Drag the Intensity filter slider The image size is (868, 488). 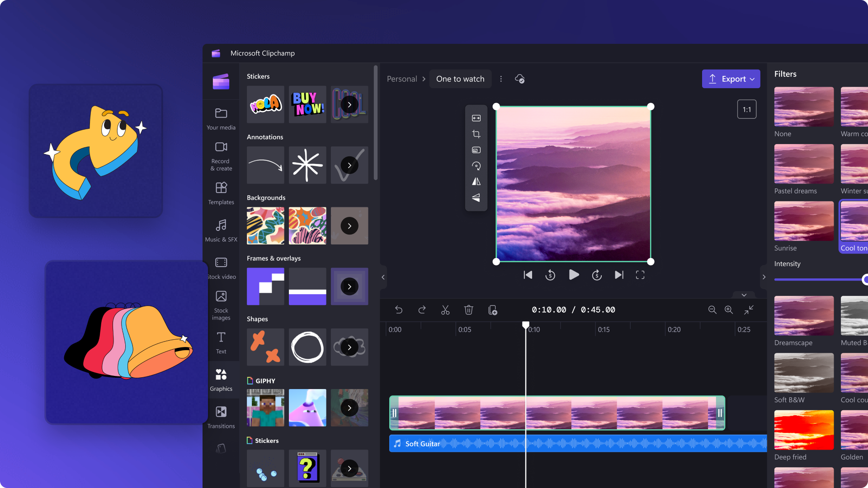[865, 278]
